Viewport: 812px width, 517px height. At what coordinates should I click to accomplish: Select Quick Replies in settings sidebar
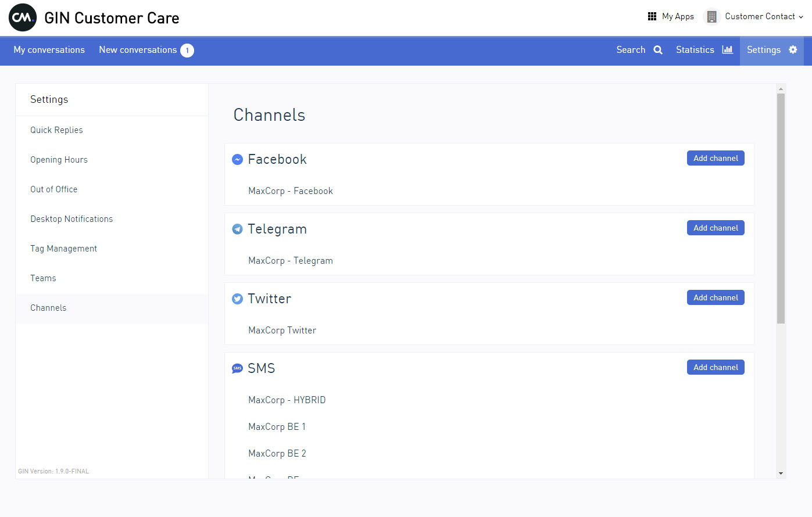click(112, 131)
